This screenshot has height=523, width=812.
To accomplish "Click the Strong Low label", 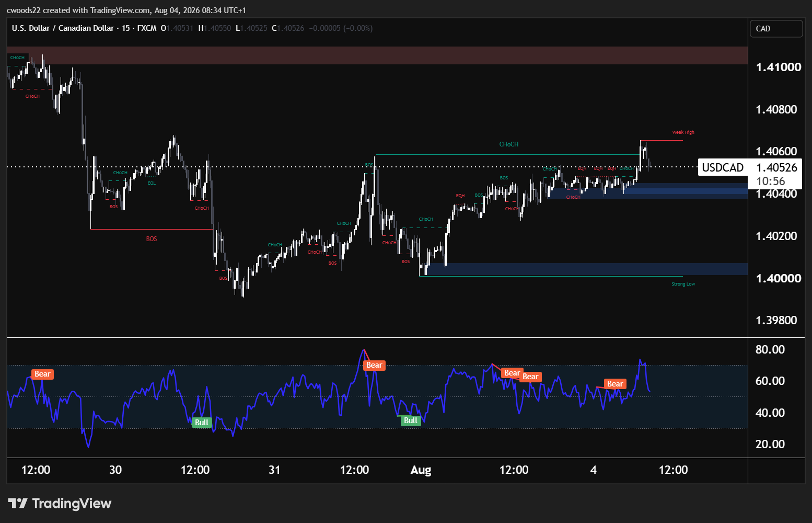I will (683, 284).
